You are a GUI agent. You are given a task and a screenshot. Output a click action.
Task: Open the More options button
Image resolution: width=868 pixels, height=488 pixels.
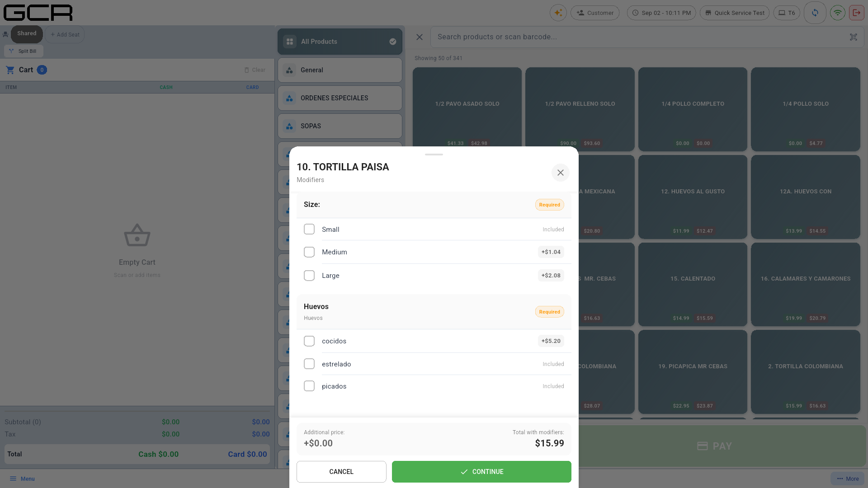848,479
